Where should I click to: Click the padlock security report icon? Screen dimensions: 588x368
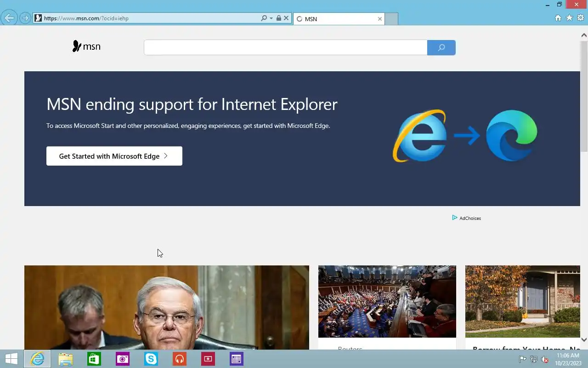coord(279,18)
